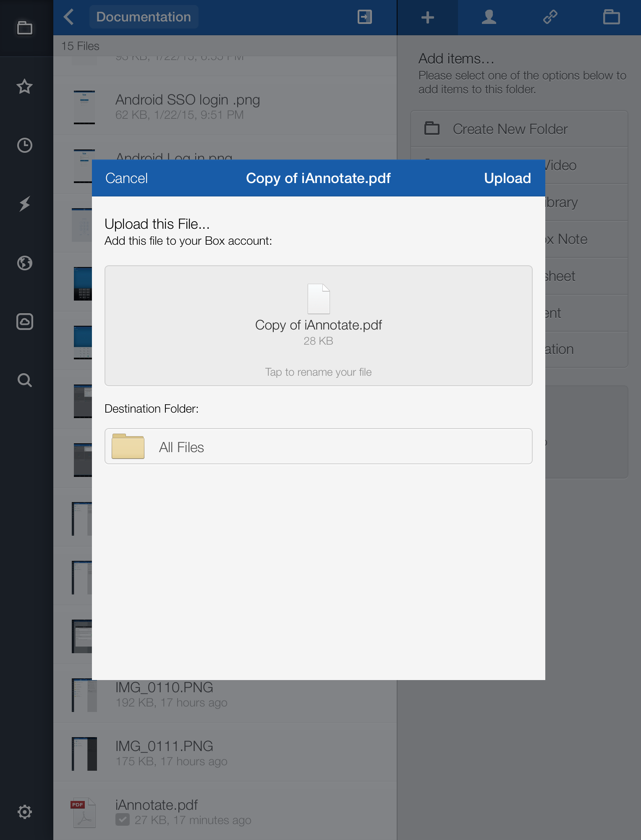Choose the option ending in 'sheet'
The height and width of the screenshot is (840, 641).
click(586, 276)
